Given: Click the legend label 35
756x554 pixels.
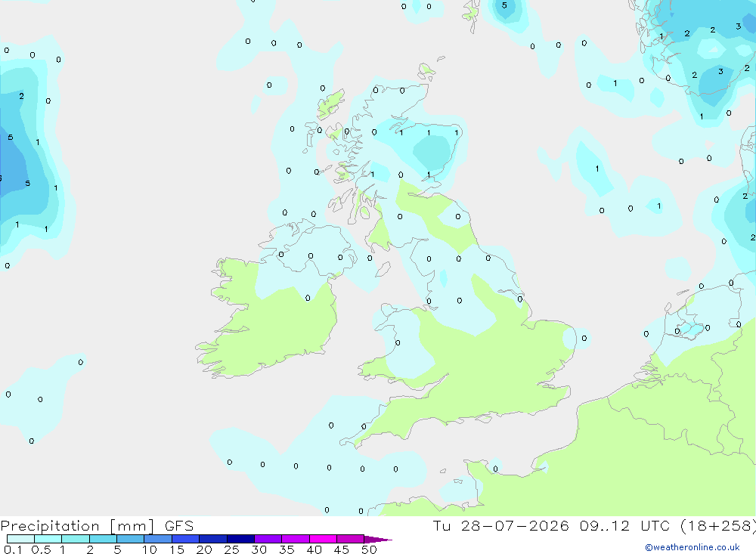Looking at the screenshot, I should 287,549.
